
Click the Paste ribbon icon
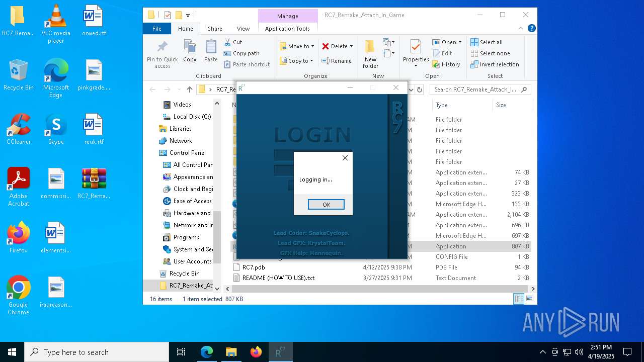click(211, 51)
